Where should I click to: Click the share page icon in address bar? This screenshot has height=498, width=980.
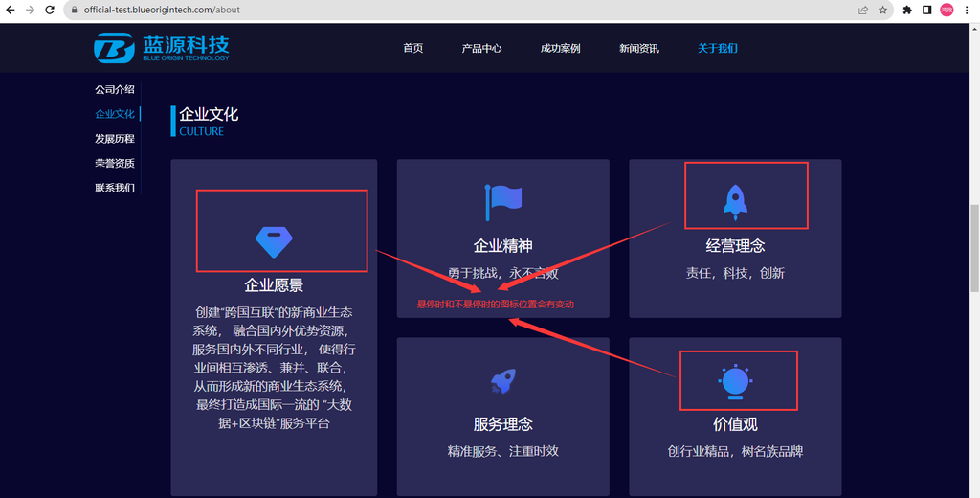(x=863, y=10)
